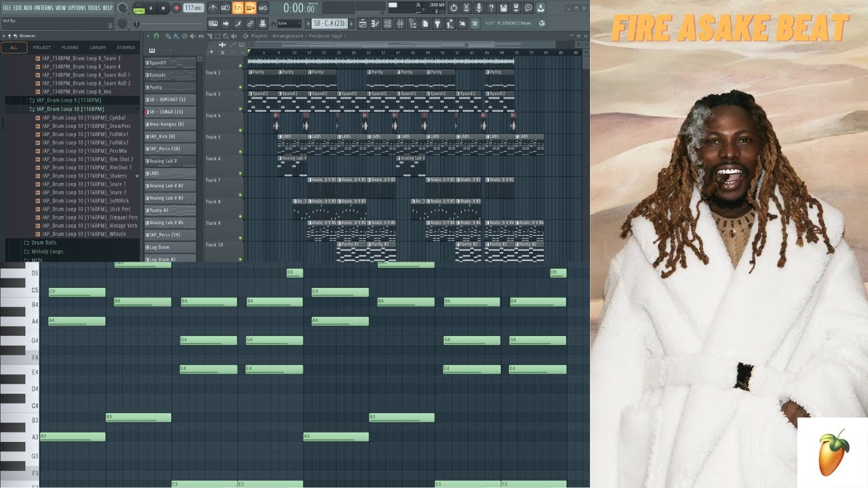Toggle the metronome button

213,8
